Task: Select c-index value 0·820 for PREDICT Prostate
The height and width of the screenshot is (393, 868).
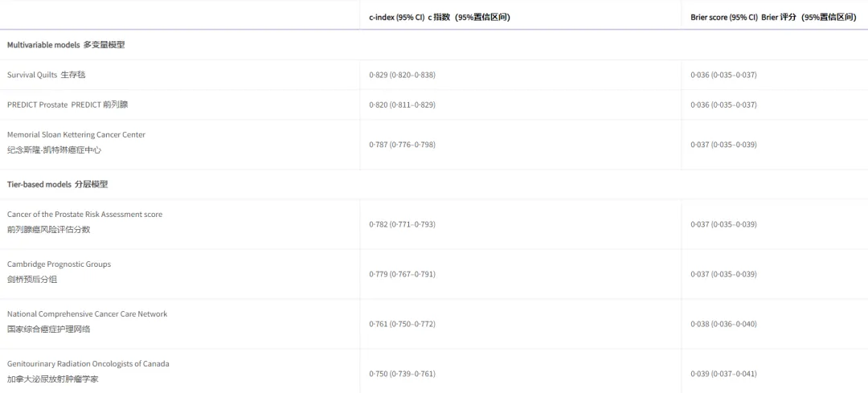Action: pos(403,104)
